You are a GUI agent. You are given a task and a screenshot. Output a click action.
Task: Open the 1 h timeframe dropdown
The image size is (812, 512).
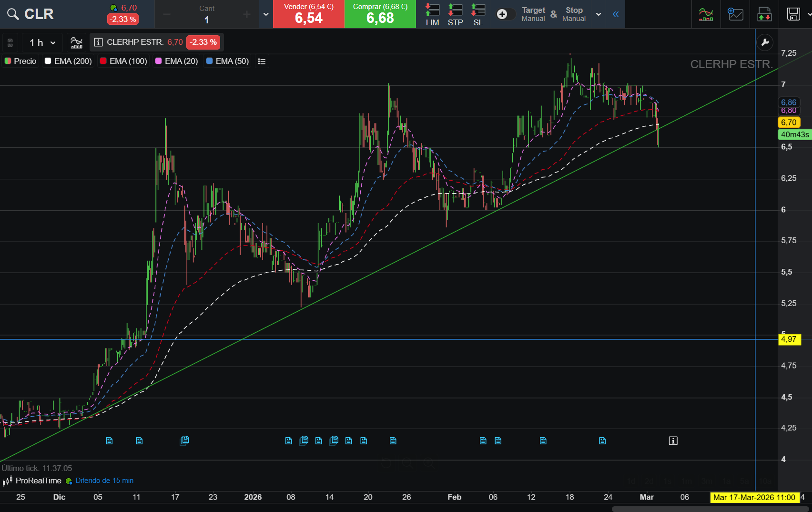pyautogui.click(x=42, y=43)
